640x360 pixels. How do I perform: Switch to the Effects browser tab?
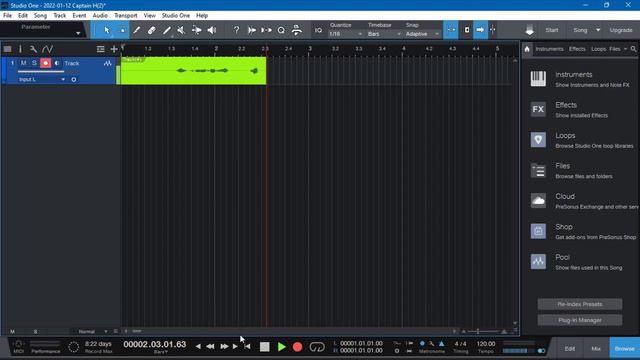click(x=577, y=49)
